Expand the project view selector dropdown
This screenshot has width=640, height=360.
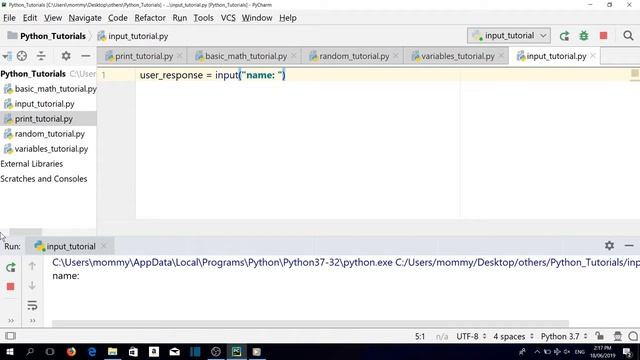(7, 56)
